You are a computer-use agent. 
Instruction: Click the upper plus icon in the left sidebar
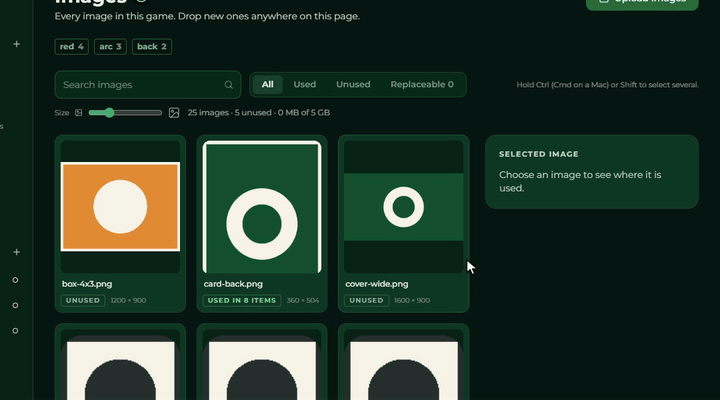17,44
